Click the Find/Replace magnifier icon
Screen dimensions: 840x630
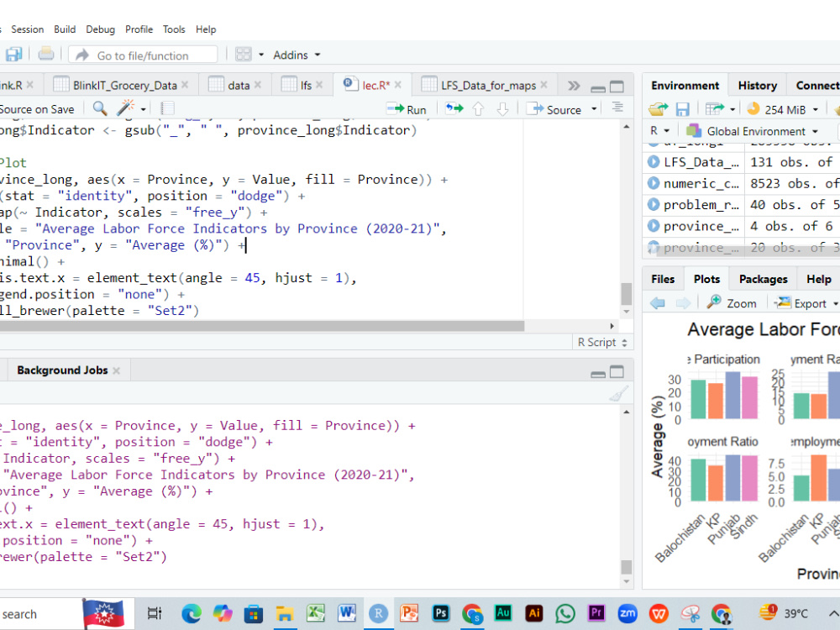pos(100,108)
